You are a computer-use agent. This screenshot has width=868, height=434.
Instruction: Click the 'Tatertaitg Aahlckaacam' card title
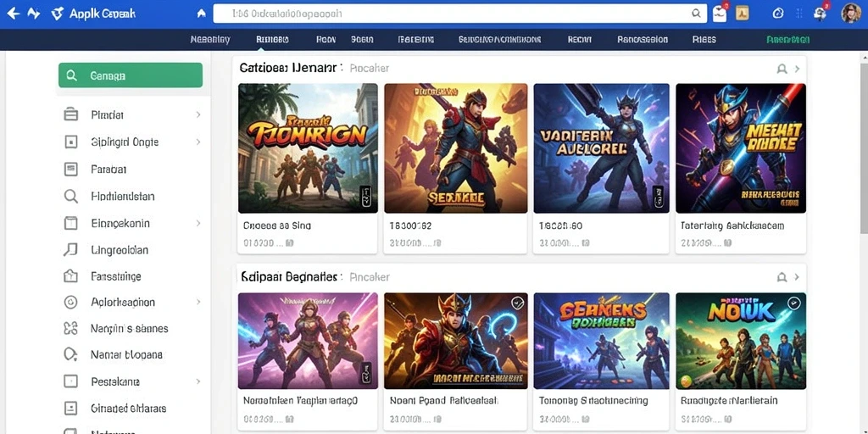point(732,225)
